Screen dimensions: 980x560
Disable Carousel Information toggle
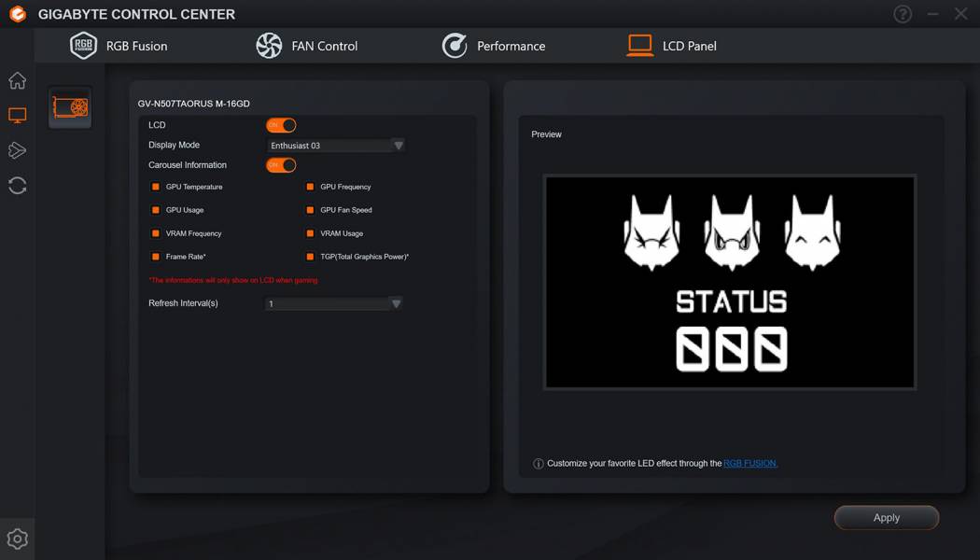click(x=281, y=165)
